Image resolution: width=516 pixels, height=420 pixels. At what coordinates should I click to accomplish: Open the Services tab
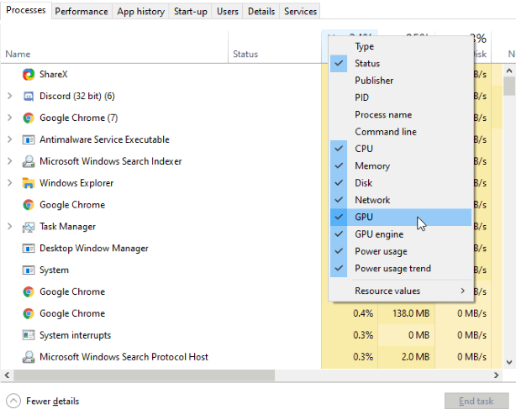pyautogui.click(x=300, y=12)
